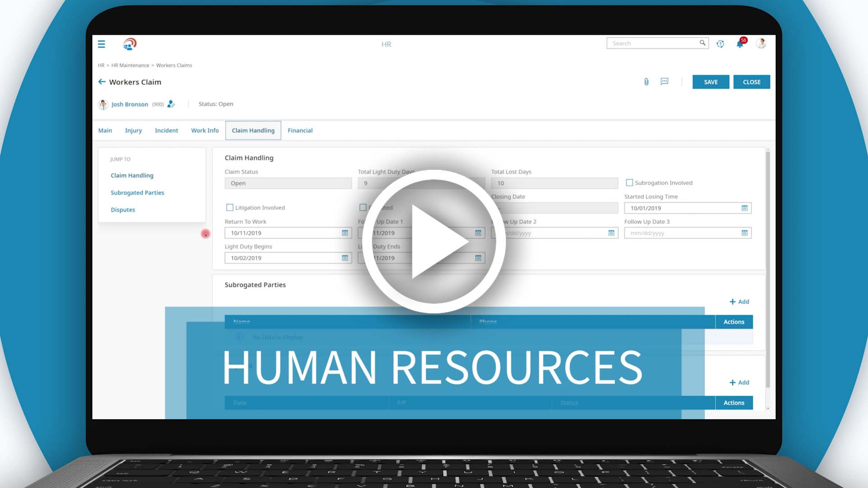Select the Work Info tab
868x488 pixels.
pyautogui.click(x=204, y=130)
